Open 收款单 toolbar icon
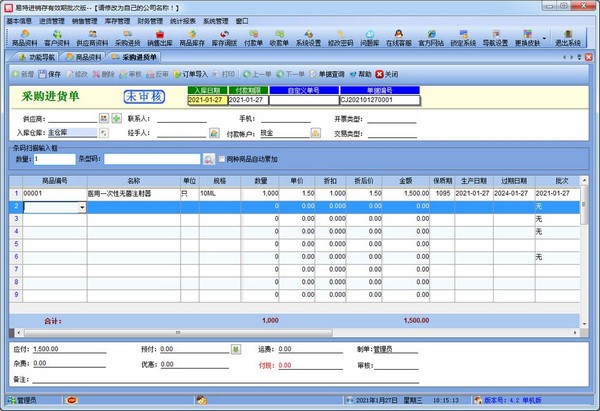The image size is (600, 411). point(279,38)
